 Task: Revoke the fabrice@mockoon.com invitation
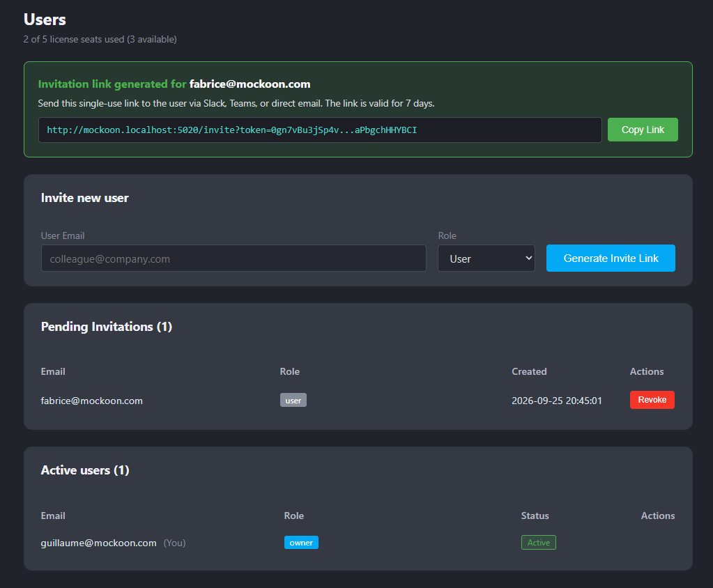(652, 400)
